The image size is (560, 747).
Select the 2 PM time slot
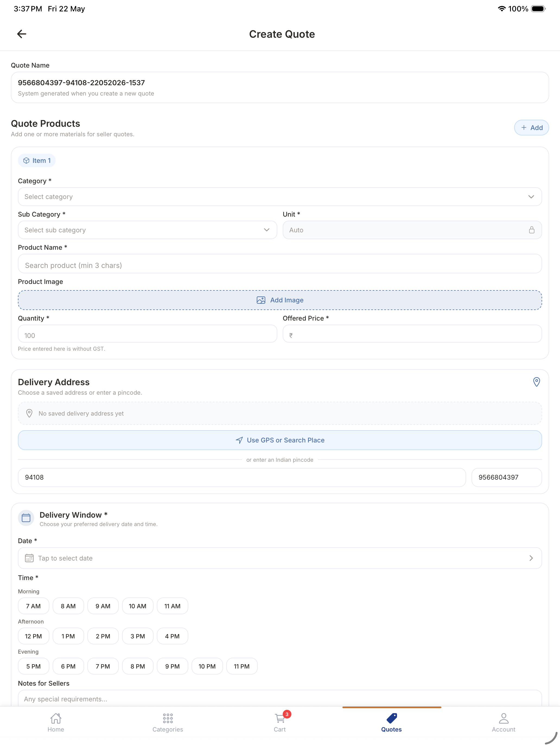pos(103,636)
